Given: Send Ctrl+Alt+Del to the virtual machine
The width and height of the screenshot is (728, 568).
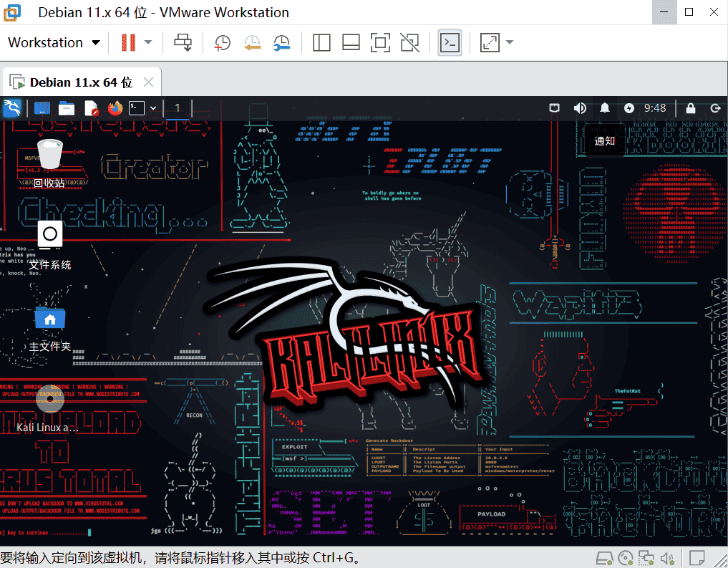Looking at the screenshot, I should 183,42.
